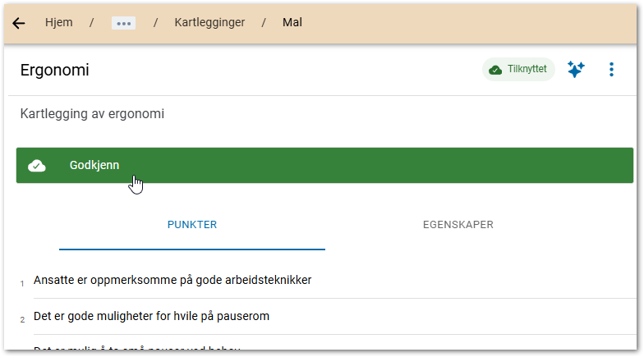The image size is (644, 357).
Task: Click the cloud icon inside the Tilknyttet chip
Action: tap(495, 70)
